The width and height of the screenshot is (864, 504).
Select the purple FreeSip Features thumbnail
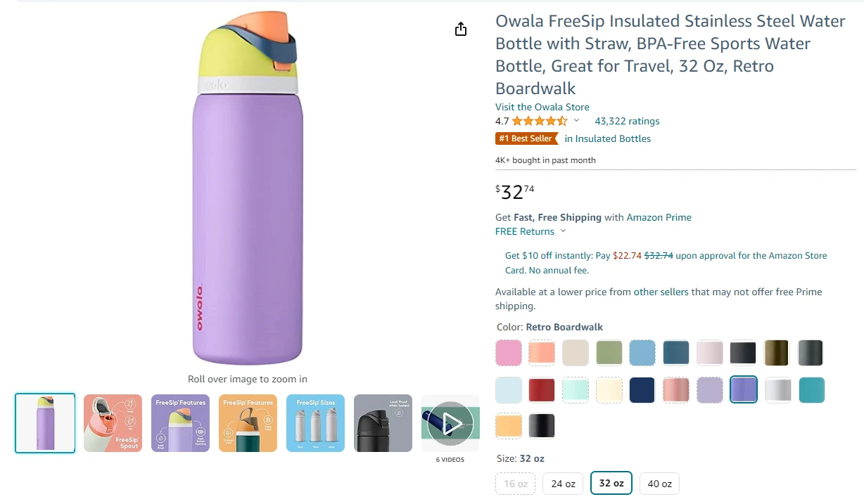coord(180,423)
